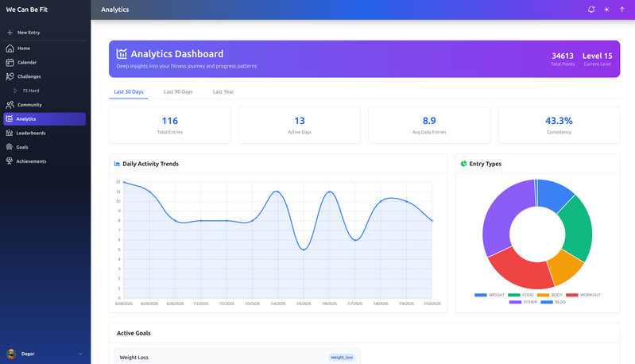Click the 34613 Total Points value
Viewport: 635px width, 364px height.
[x=563, y=56]
